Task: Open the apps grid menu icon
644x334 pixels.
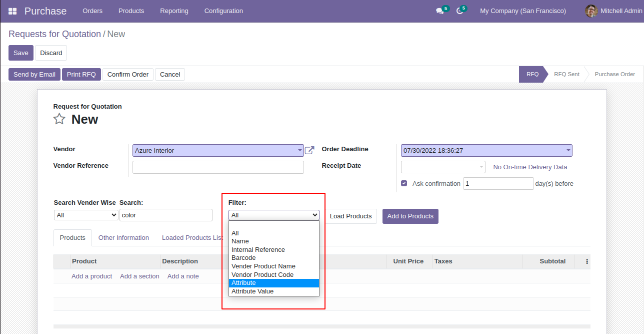Action: [12, 11]
